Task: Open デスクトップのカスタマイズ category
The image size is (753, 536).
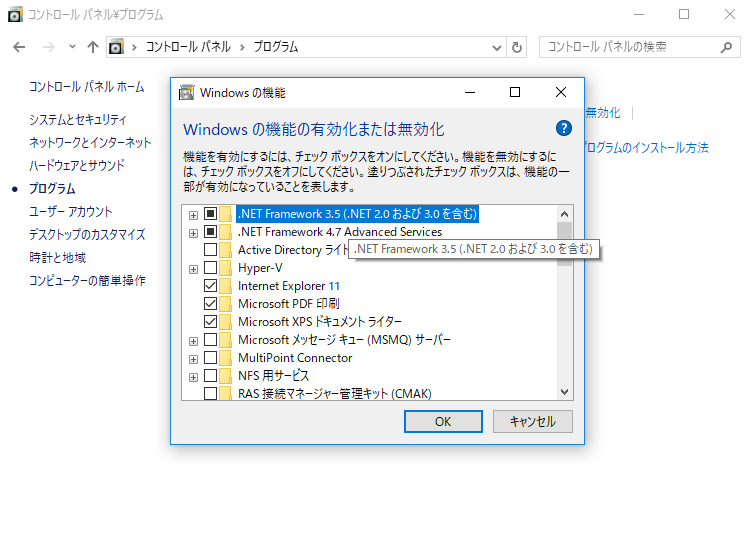Action: coord(87,234)
